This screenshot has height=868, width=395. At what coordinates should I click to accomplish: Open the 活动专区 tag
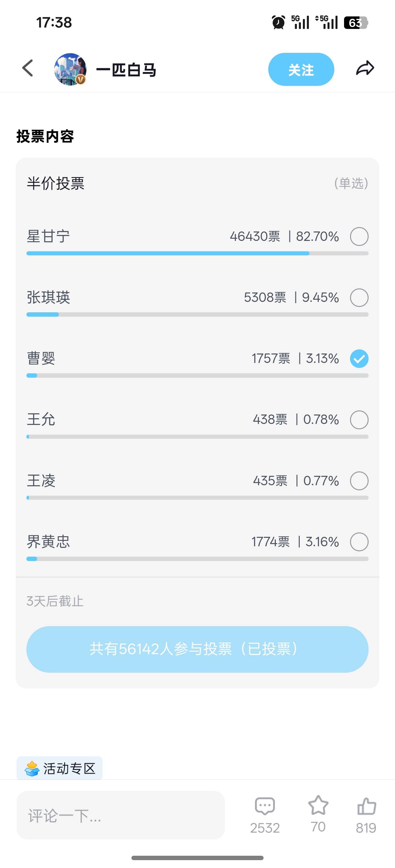coord(60,769)
